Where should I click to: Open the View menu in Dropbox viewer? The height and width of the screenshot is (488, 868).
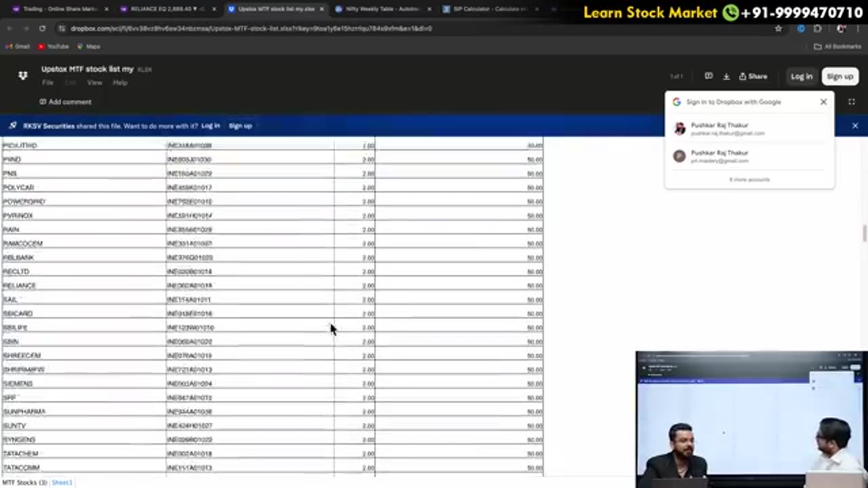[x=94, y=83]
